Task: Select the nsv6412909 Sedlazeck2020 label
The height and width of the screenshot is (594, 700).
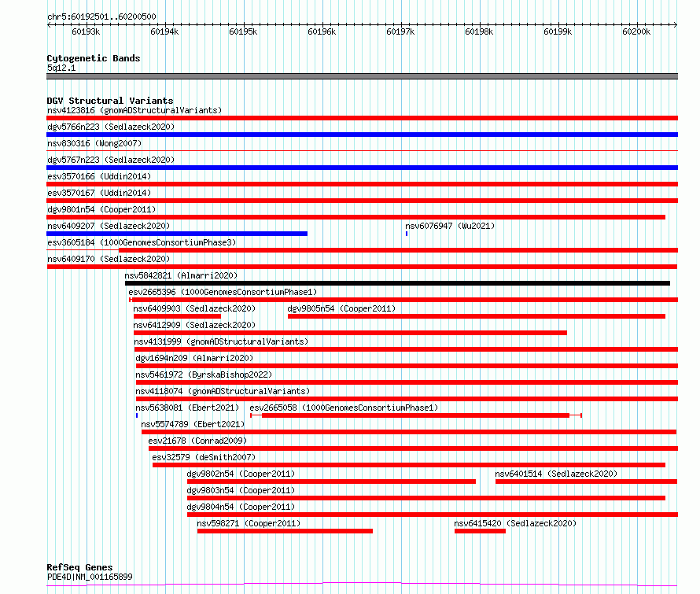Action: (194, 325)
